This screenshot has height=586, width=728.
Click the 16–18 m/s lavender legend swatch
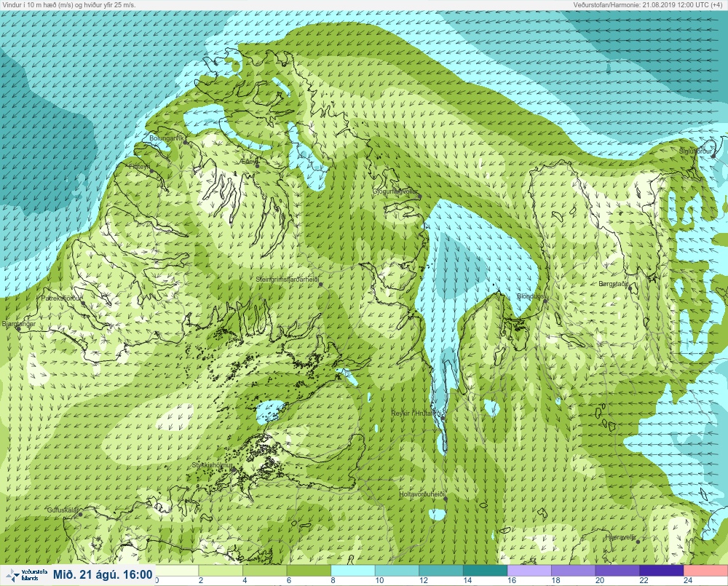point(529,570)
